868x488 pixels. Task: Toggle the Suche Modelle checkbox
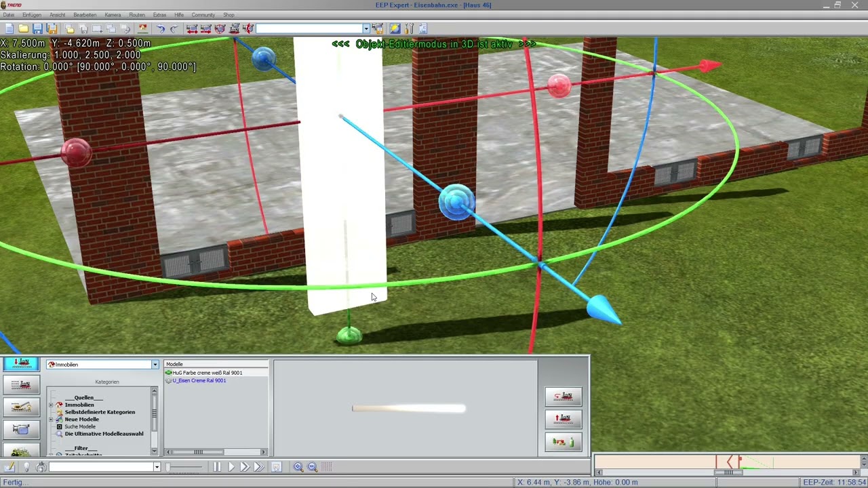tap(59, 426)
